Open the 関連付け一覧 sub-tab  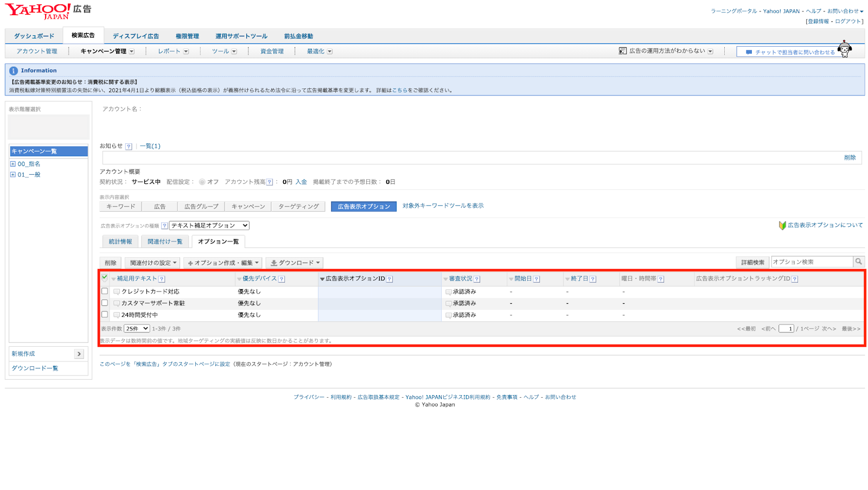[165, 242]
